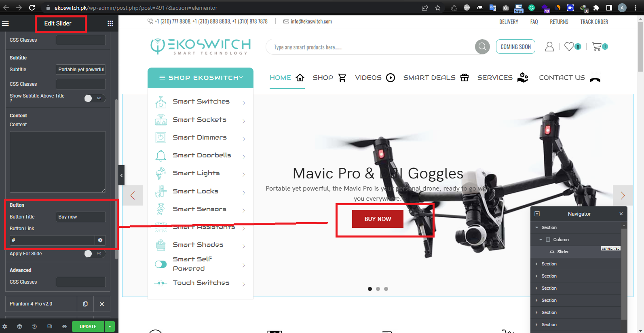Open the Contact Us menu item
Viewport: 644px width, 333px height.
tap(570, 78)
